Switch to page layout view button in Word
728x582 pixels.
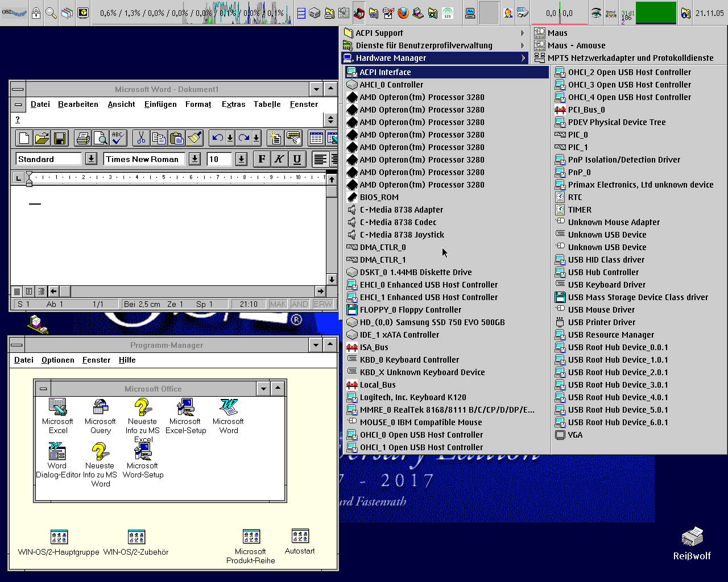tap(29, 291)
